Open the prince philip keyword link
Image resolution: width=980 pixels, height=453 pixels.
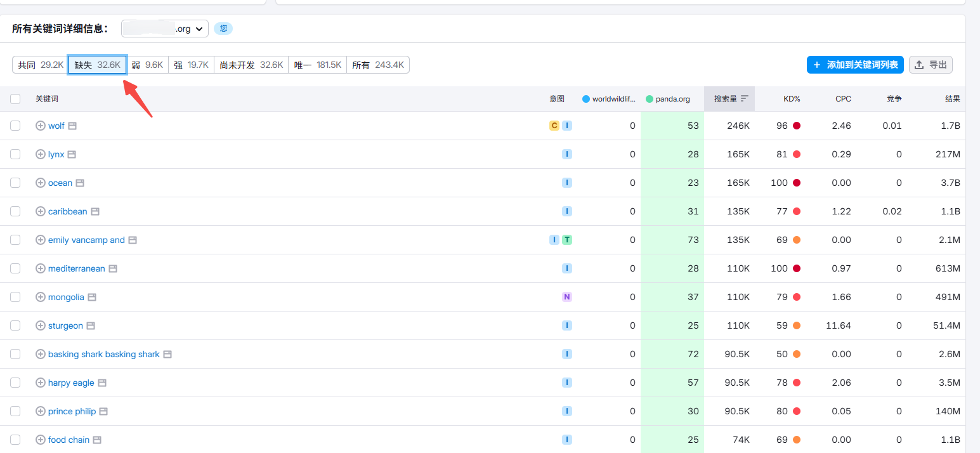click(72, 410)
